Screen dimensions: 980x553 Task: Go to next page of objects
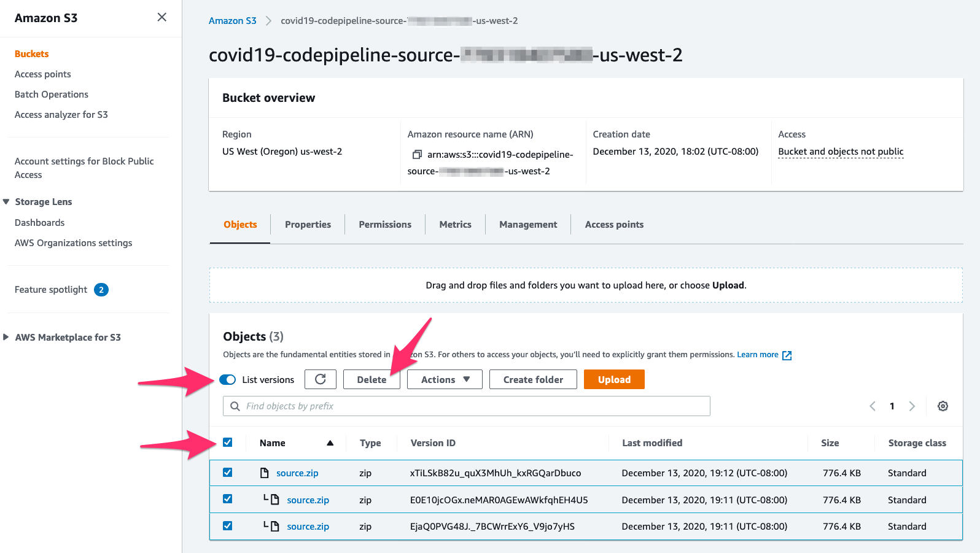[912, 406]
